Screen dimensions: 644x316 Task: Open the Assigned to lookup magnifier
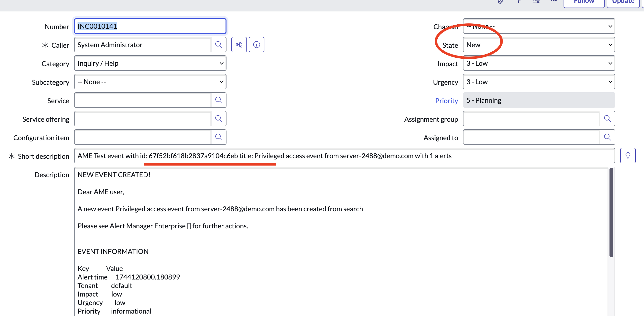(608, 137)
